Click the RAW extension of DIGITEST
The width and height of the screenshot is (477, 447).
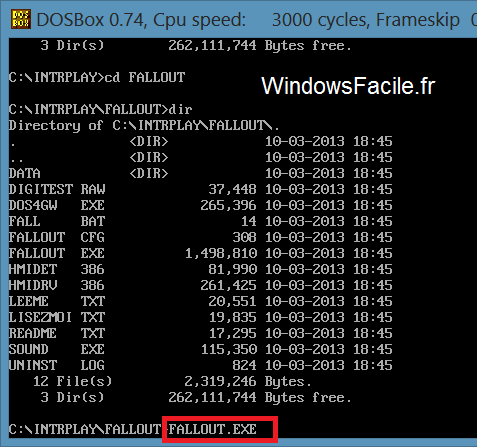[93, 189]
